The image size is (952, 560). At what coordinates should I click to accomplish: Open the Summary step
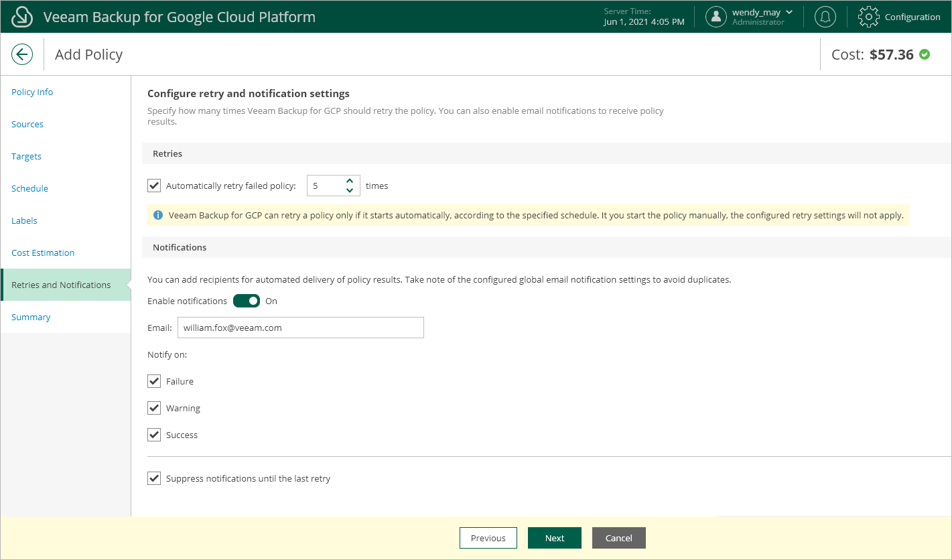pos(66,317)
